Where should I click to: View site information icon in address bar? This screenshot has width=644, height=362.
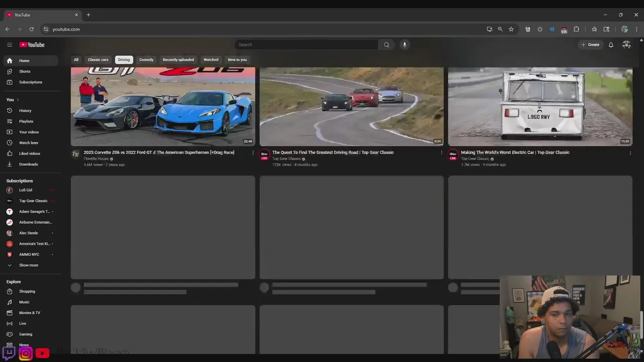46,29
